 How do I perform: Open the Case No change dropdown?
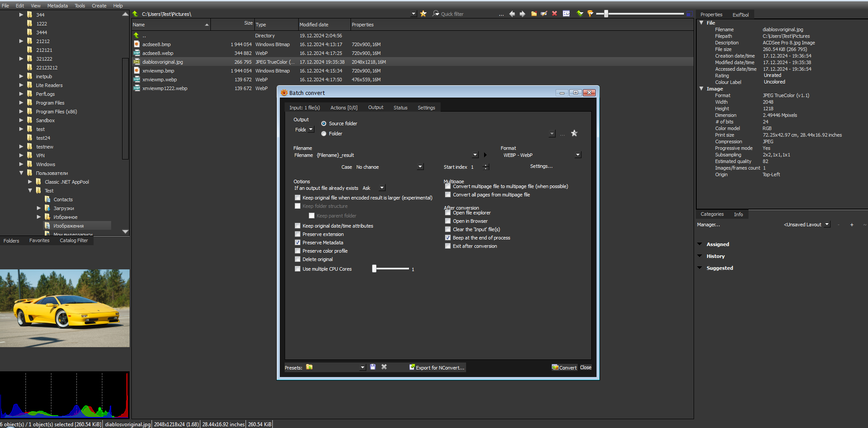pos(420,167)
